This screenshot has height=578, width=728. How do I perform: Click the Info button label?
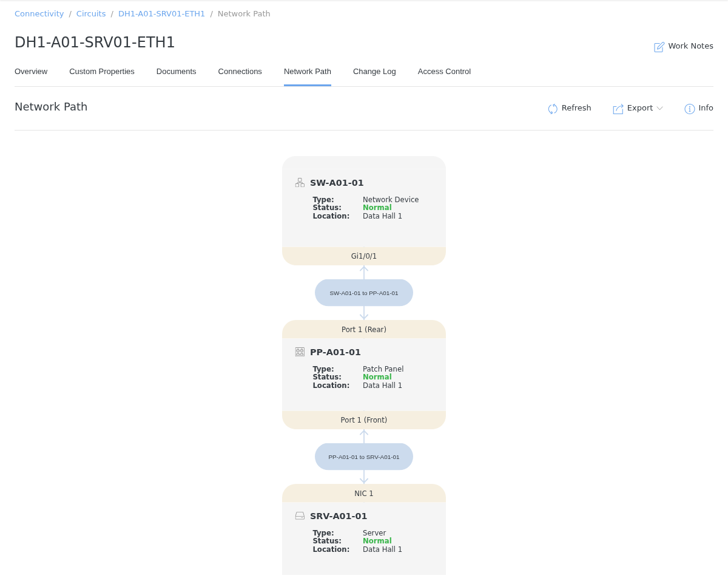[x=706, y=108]
